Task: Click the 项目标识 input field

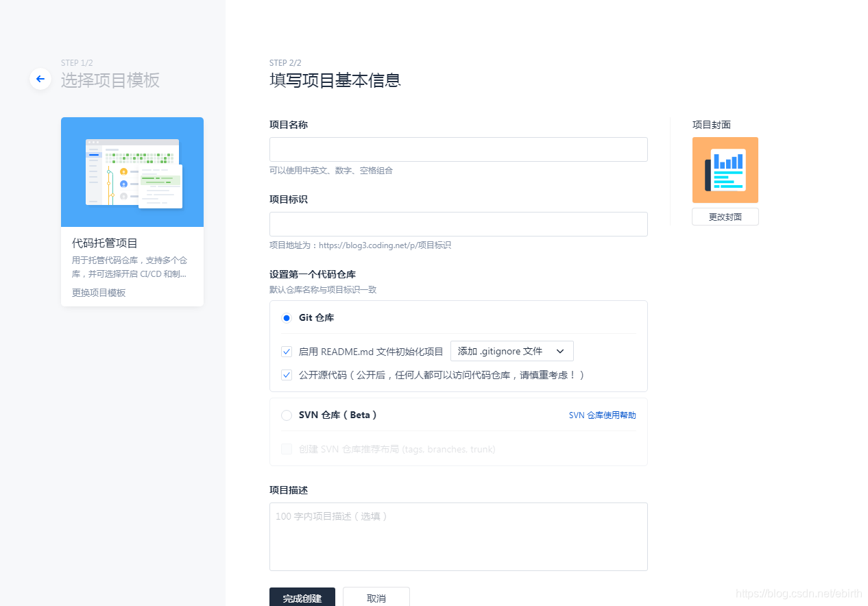Action: click(x=458, y=223)
